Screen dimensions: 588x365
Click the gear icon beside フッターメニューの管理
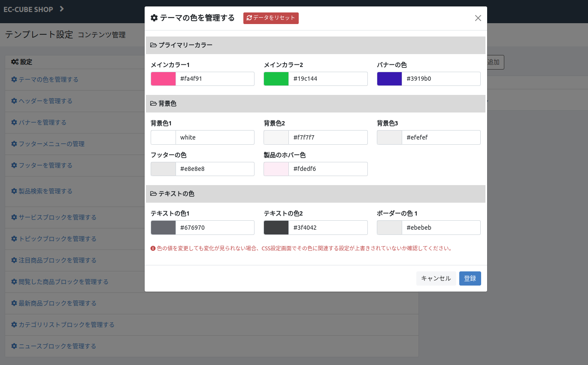tap(14, 144)
